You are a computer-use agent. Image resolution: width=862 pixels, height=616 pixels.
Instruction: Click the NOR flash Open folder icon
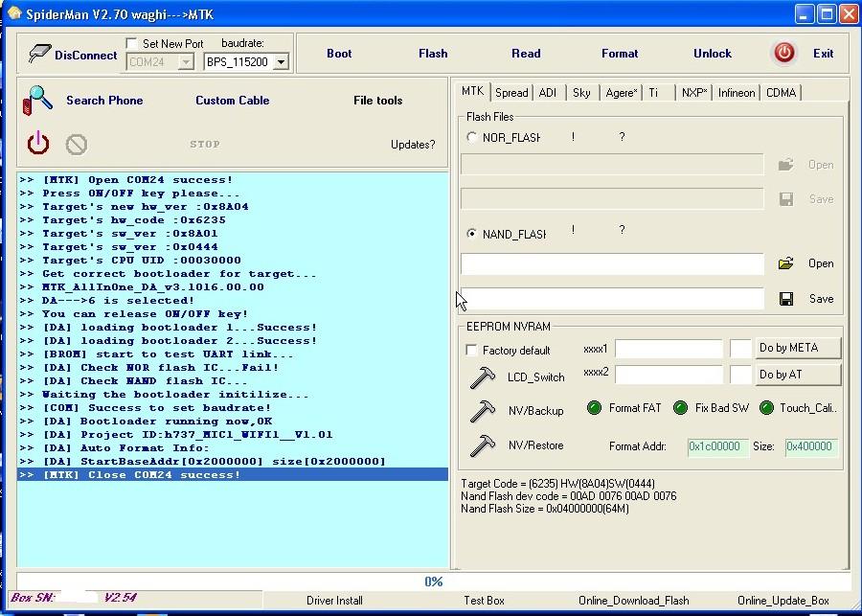pos(786,165)
